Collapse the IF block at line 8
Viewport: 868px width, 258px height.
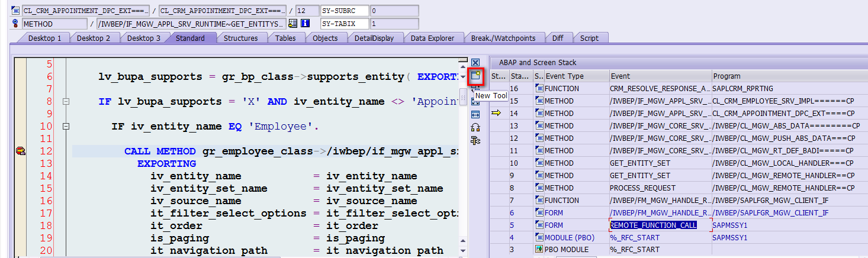pos(66,102)
